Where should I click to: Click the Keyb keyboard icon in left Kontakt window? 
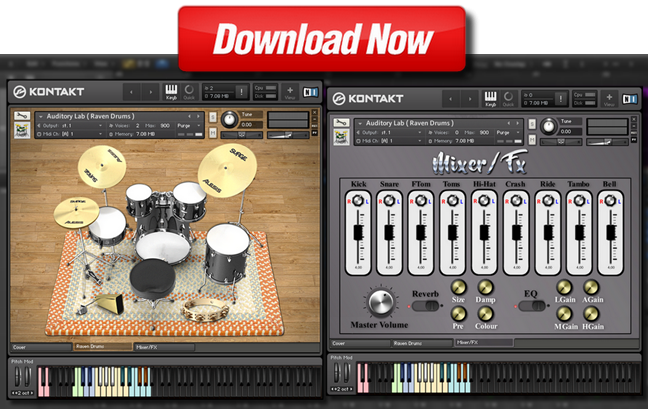tap(171, 92)
